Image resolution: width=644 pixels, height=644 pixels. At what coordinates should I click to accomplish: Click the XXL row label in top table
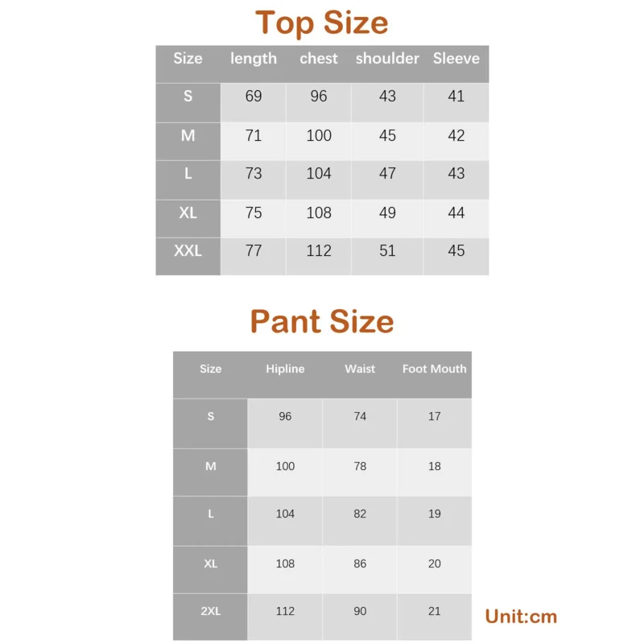pyautogui.click(x=188, y=251)
